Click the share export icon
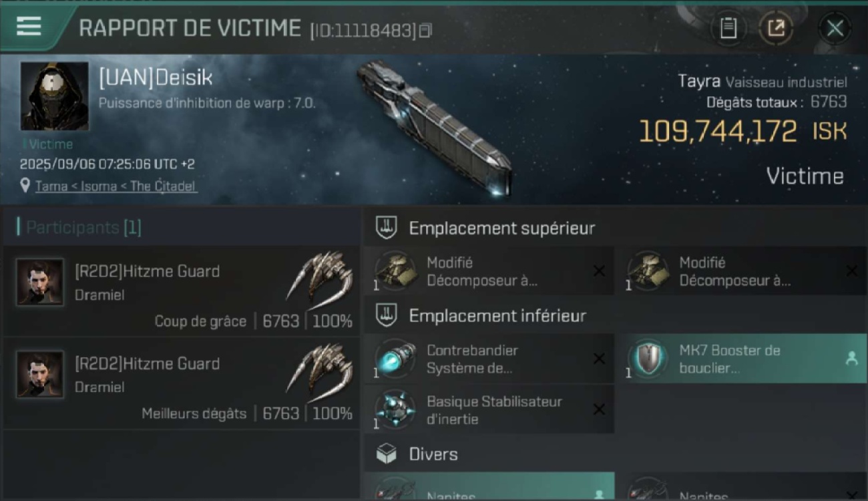 point(776,28)
